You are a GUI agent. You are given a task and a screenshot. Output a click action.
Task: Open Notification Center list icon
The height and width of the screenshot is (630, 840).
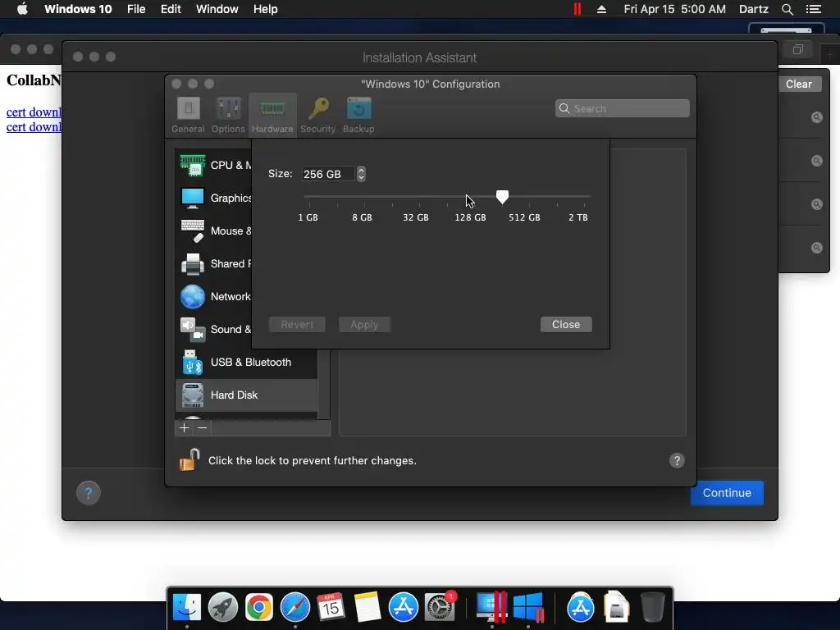tap(814, 9)
